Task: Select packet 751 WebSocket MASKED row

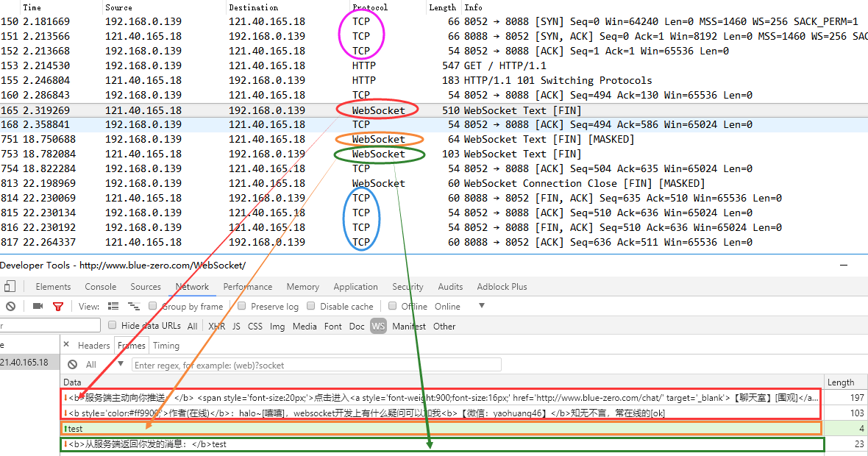Action: click(434, 139)
